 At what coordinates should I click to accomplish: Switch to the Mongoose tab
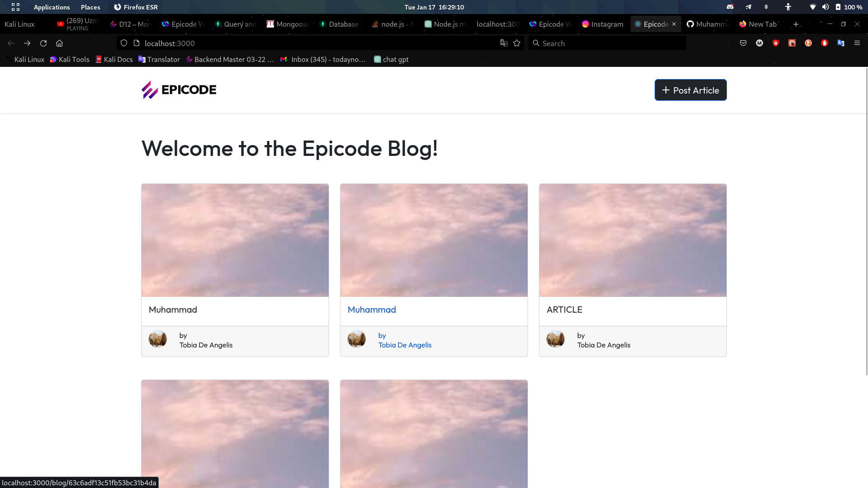click(288, 24)
